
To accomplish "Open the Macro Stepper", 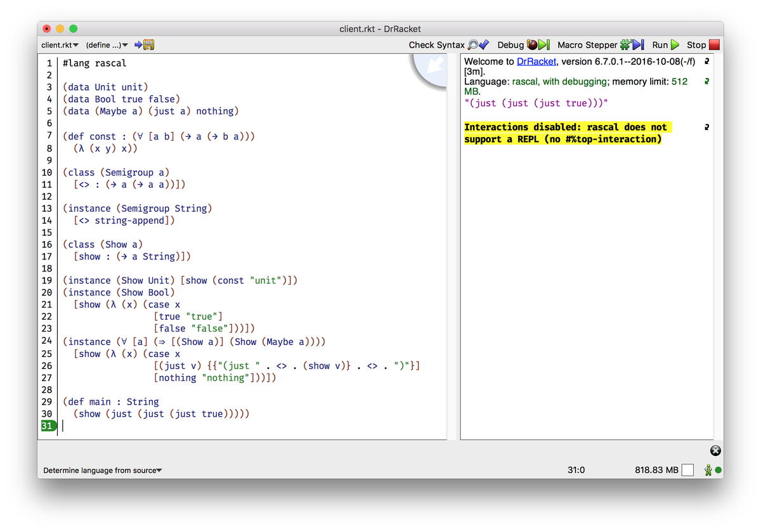I will [632, 45].
